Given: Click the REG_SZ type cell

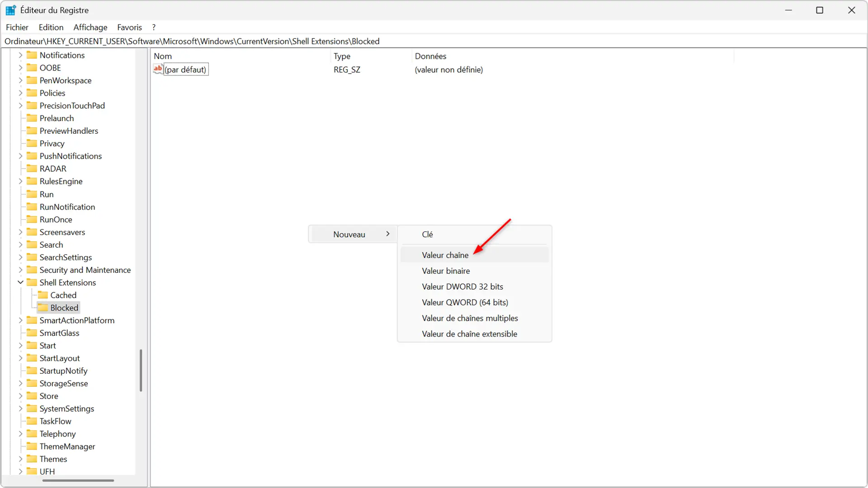Looking at the screenshot, I should [347, 70].
